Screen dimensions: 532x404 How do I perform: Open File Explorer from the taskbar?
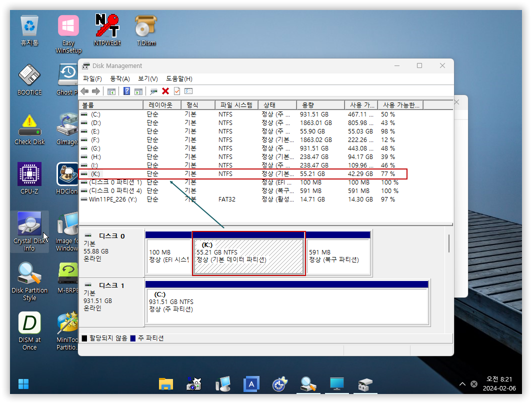166,384
